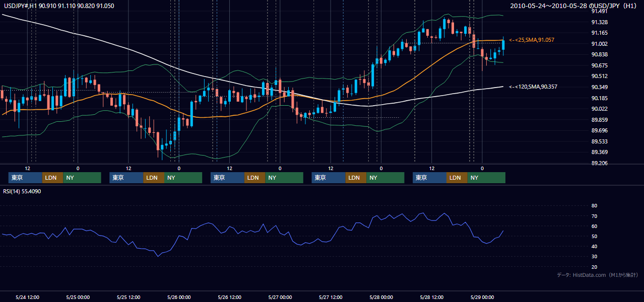Screen dimensions: 644x302
Task: Select the 89.533 price axis label
Action: tap(600, 141)
